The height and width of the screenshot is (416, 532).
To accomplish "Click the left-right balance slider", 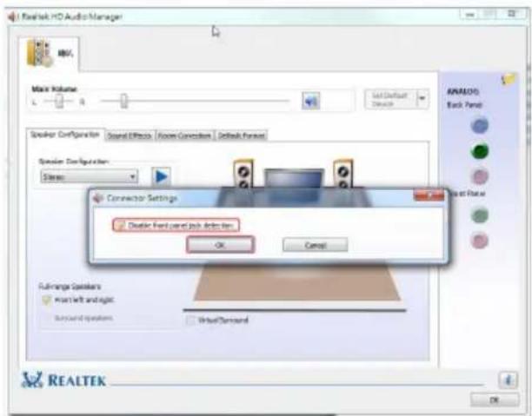I will coord(59,101).
